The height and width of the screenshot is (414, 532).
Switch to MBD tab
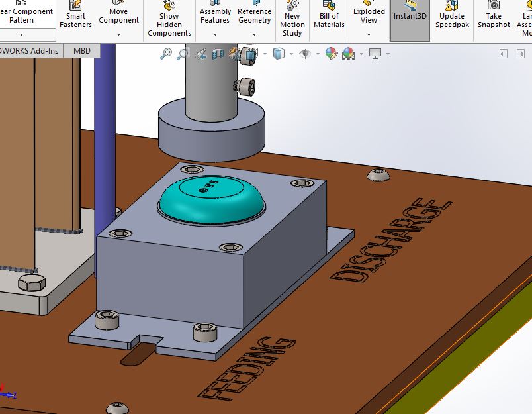82,51
